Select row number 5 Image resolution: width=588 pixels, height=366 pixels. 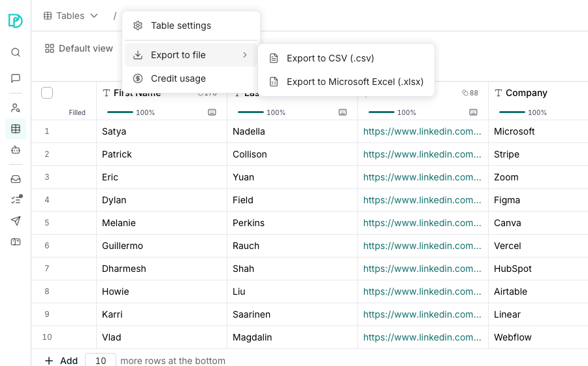tap(47, 223)
